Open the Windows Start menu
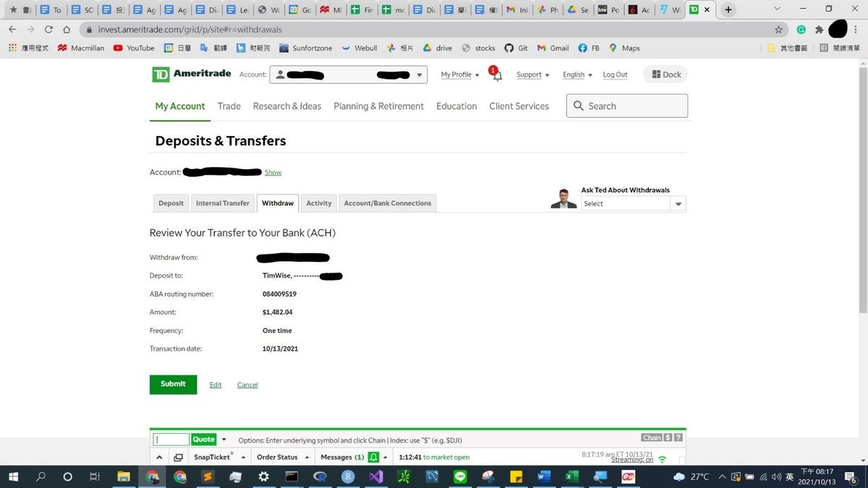Screen dimensions: 868x488 [13, 476]
